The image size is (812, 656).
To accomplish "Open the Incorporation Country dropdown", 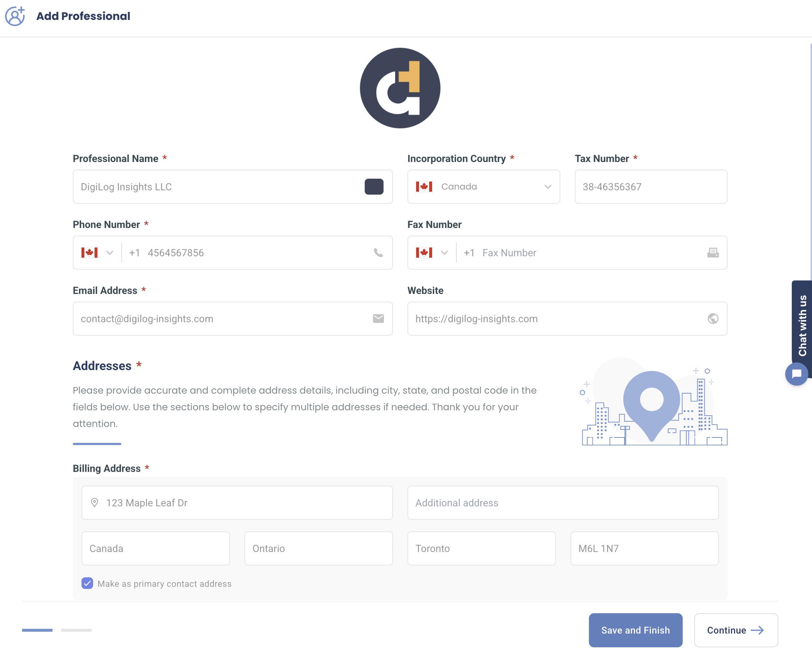I will [484, 187].
